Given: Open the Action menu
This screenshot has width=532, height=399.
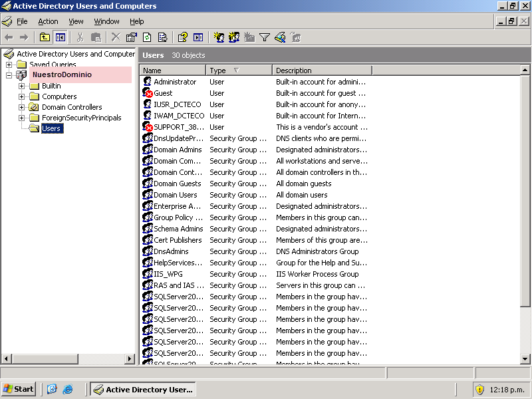Looking at the screenshot, I should 48,21.
